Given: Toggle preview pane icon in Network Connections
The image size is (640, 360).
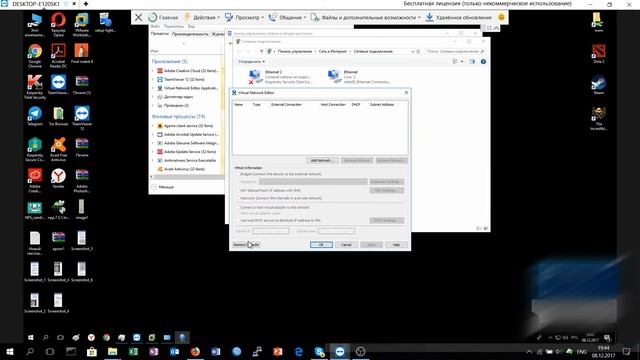Looking at the screenshot, I should pos(472,62).
